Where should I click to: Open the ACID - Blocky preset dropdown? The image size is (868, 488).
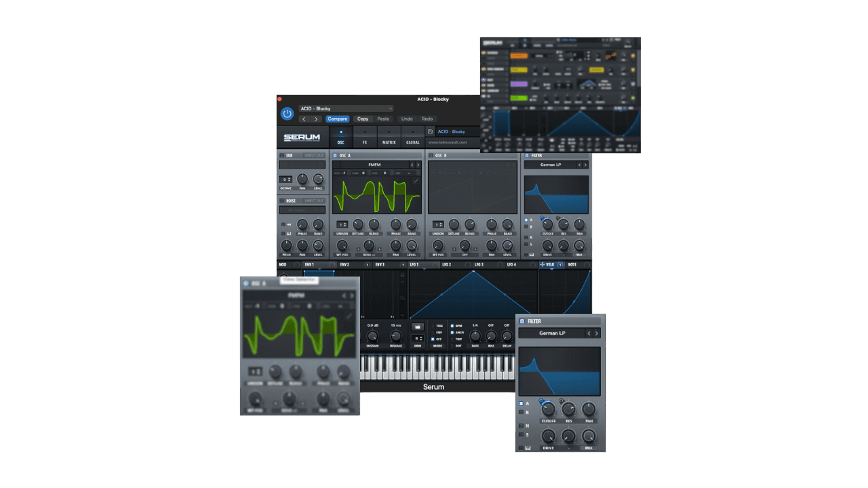pos(347,108)
